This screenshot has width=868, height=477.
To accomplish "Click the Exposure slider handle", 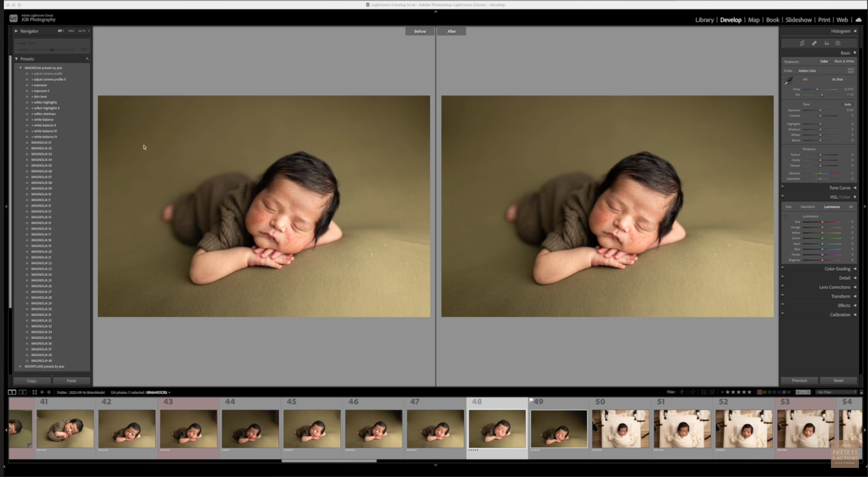I will click(820, 110).
